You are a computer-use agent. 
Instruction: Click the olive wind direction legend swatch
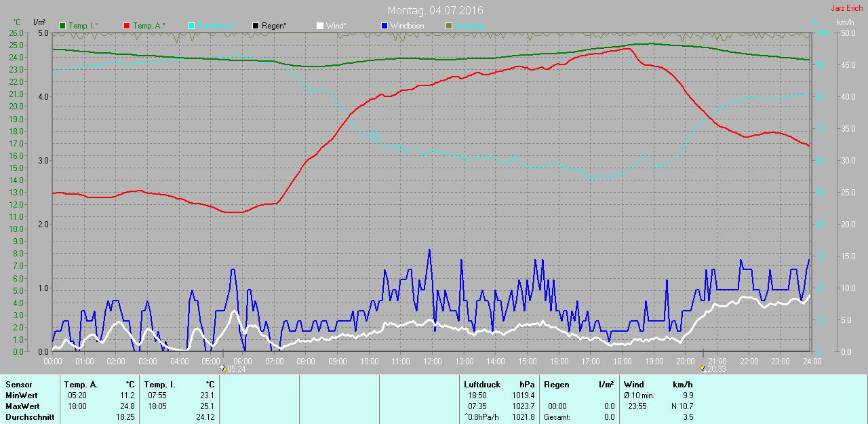tap(448, 25)
